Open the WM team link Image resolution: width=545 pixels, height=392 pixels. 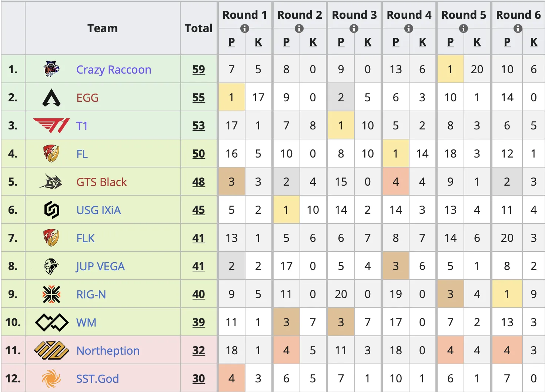click(86, 322)
